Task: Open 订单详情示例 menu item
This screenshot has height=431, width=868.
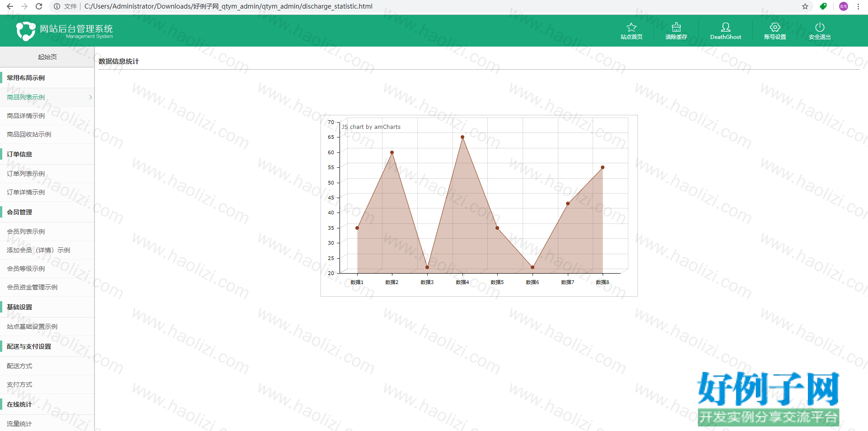Action: (47, 192)
